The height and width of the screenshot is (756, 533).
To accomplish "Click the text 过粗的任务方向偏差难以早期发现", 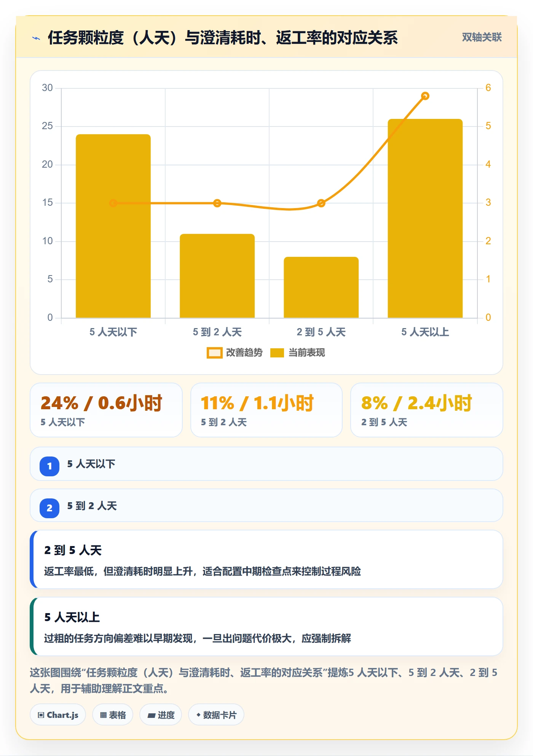I will (x=118, y=638).
